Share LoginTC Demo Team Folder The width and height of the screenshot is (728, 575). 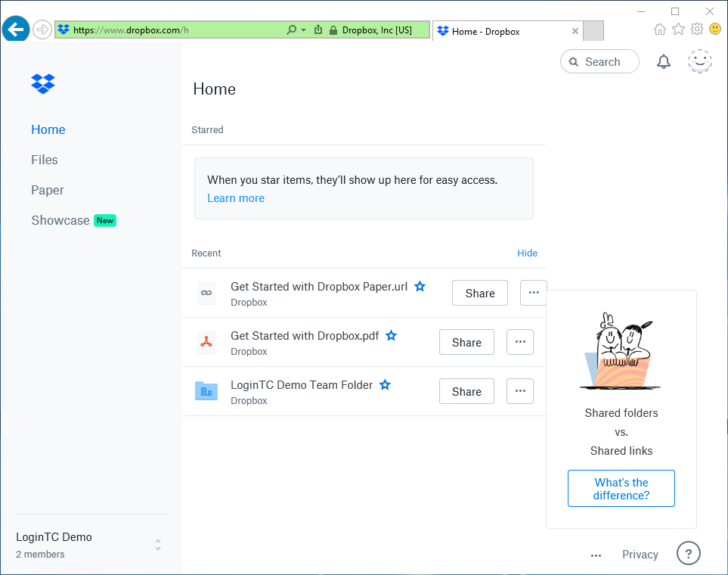click(466, 391)
